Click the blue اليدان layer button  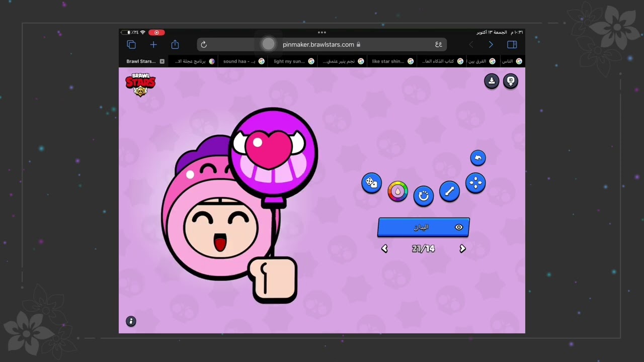pyautogui.click(x=424, y=227)
